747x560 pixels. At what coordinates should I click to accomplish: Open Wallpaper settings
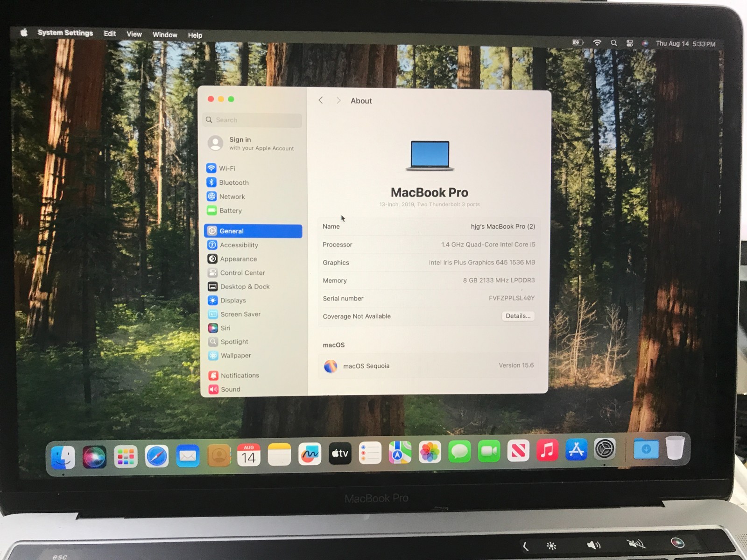pos(235,356)
